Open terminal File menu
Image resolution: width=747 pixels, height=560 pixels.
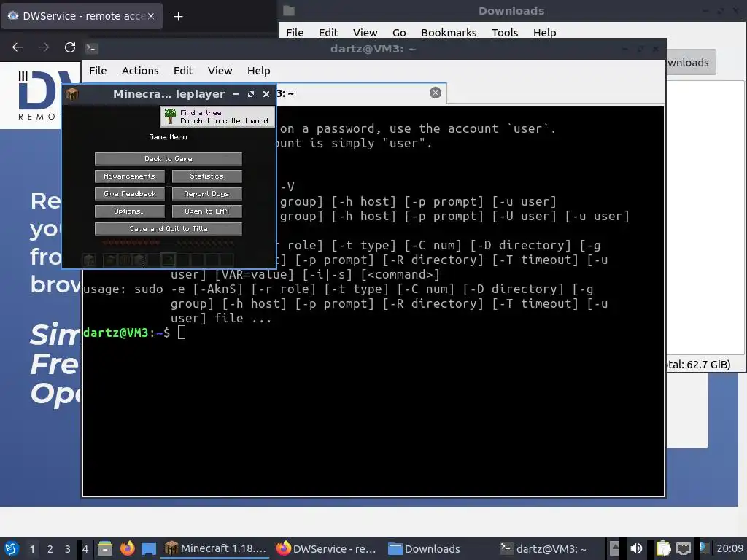(98, 71)
